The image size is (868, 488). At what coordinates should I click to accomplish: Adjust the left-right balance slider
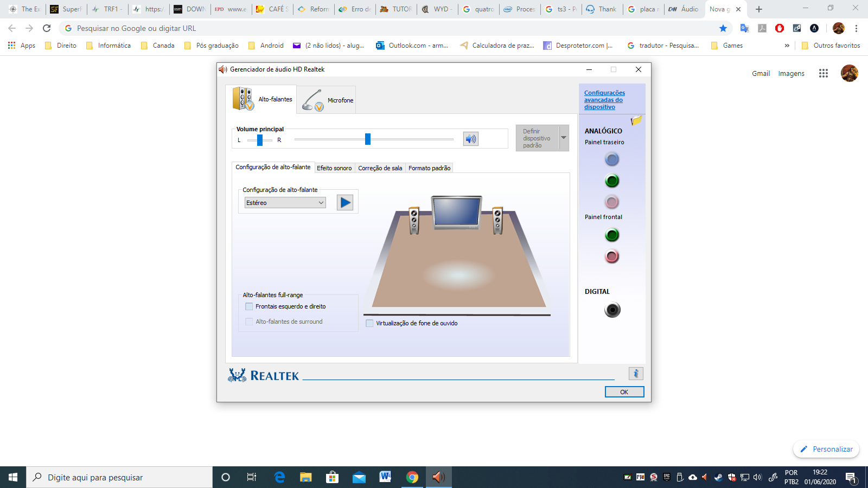click(260, 140)
